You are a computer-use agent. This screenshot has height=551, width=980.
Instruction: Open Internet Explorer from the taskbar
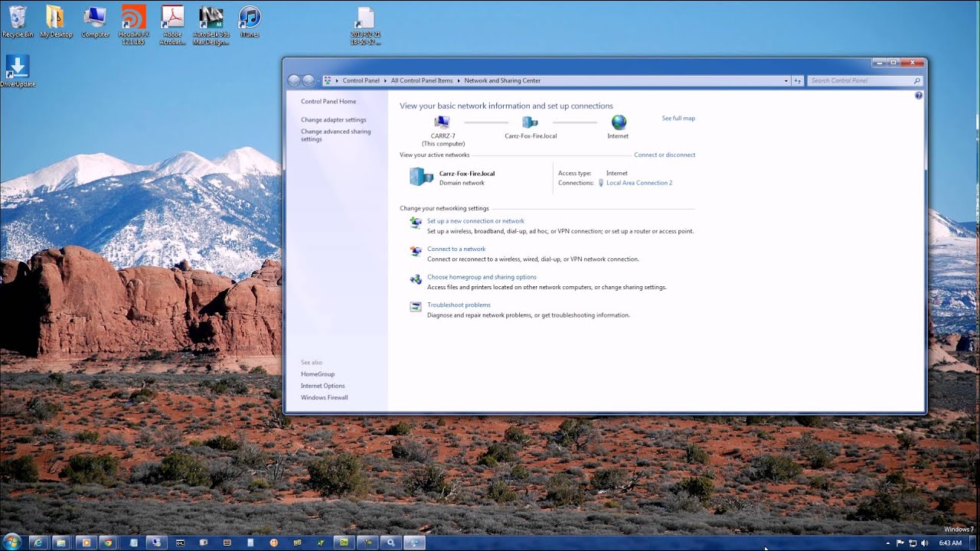click(37, 543)
